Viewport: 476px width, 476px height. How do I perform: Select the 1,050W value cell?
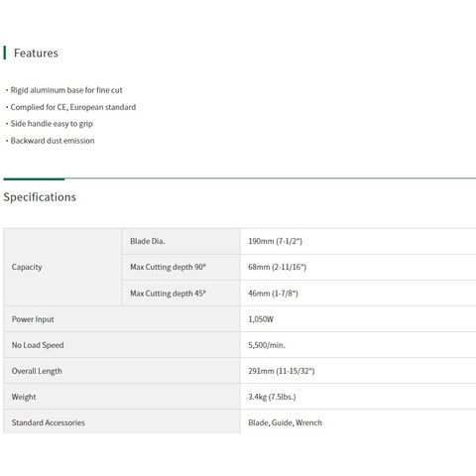tap(358, 319)
